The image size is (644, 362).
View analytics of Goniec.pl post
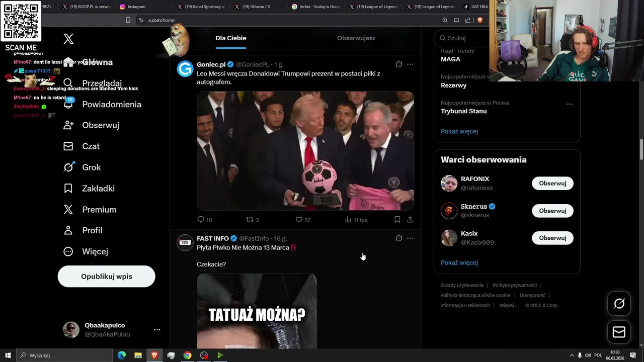tap(357, 220)
